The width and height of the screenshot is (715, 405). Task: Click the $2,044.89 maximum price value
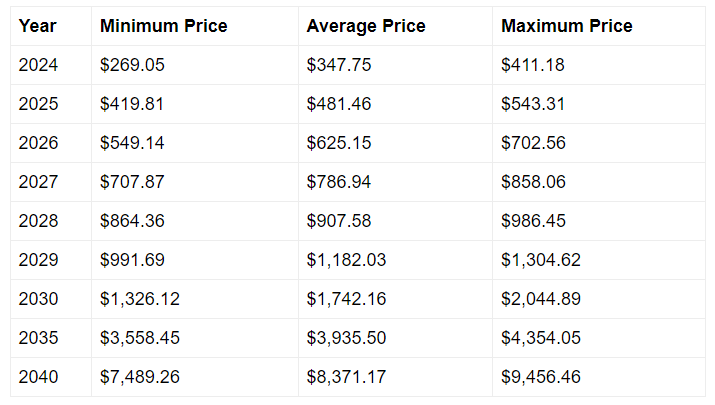(x=541, y=299)
